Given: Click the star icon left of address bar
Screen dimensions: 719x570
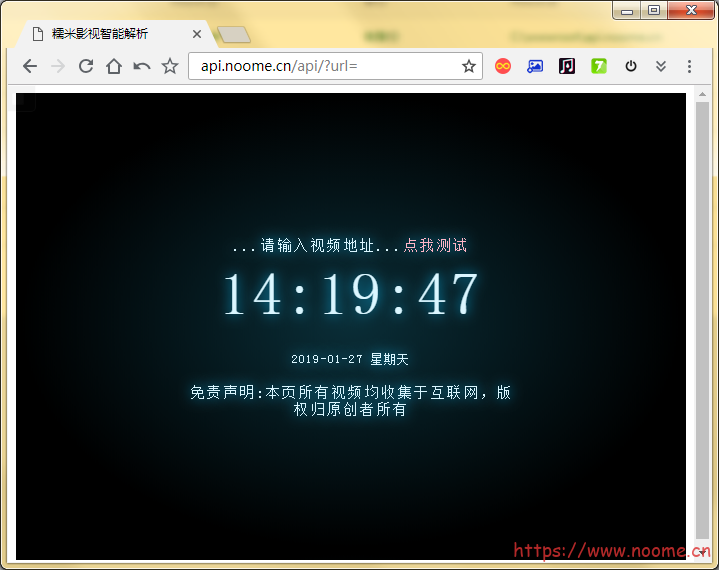Looking at the screenshot, I should (170, 66).
